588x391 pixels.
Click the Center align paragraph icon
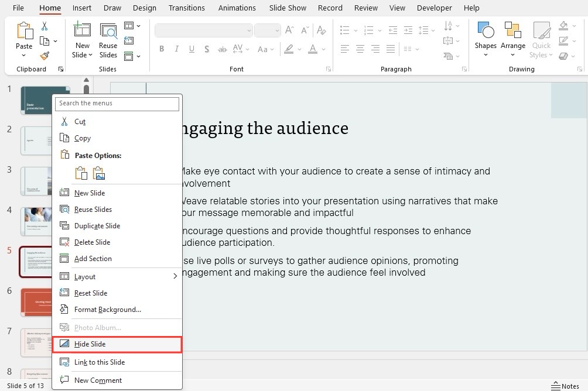pyautogui.click(x=360, y=49)
